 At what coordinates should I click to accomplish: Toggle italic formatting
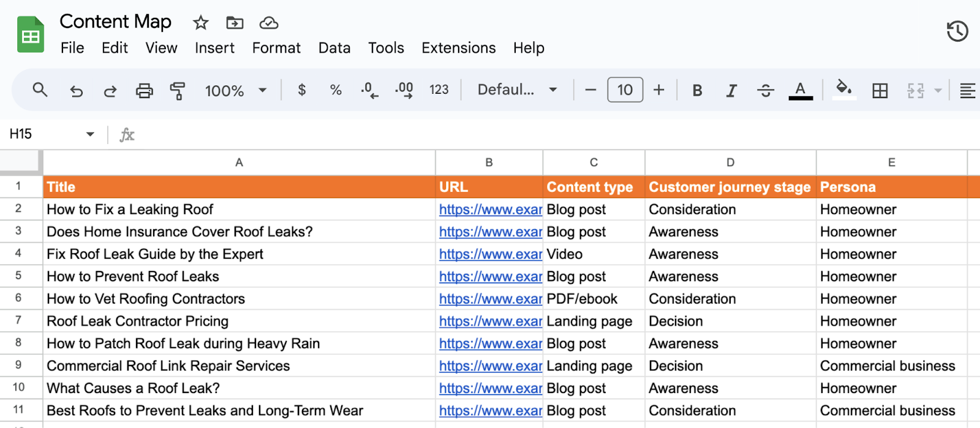pyautogui.click(x=731, y=91)
